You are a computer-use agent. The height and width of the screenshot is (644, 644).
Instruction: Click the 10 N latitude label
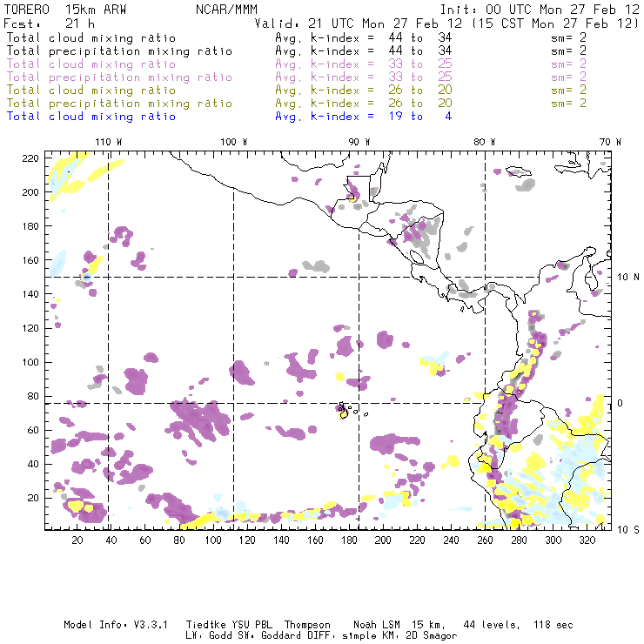[627, 277]
